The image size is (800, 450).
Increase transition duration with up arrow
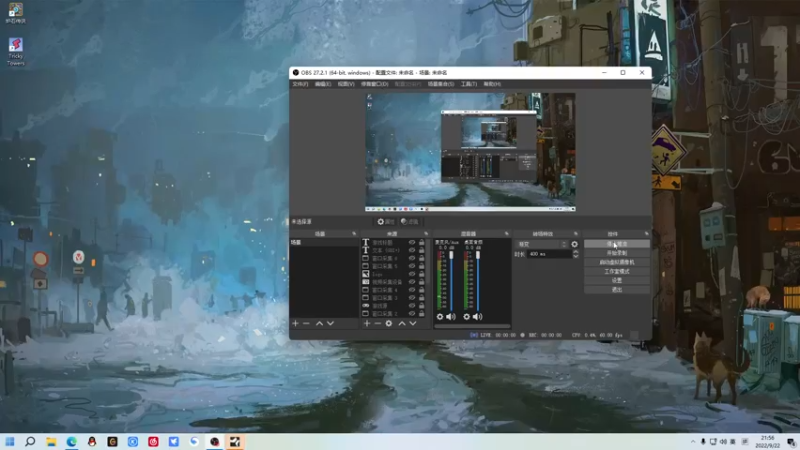[x=576, y=252]
